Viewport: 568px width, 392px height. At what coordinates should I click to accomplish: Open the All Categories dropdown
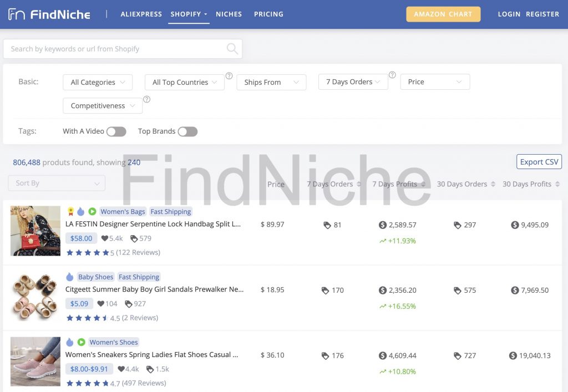tap(98, 82)
